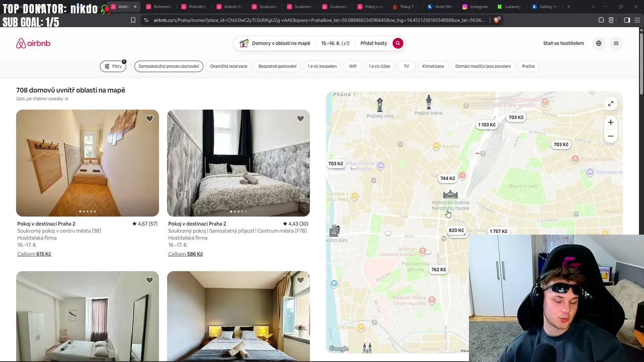Open the leaf-wallpaper bedroom photo for 586 Kč listing
644x362 pixels.
(238, 163)
